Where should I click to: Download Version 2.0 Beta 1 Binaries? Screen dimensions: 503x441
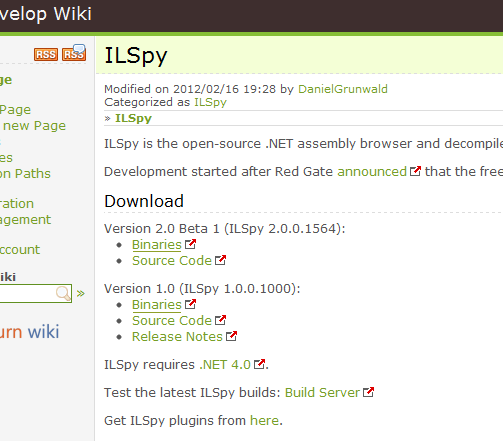click(x=157, y=244)
